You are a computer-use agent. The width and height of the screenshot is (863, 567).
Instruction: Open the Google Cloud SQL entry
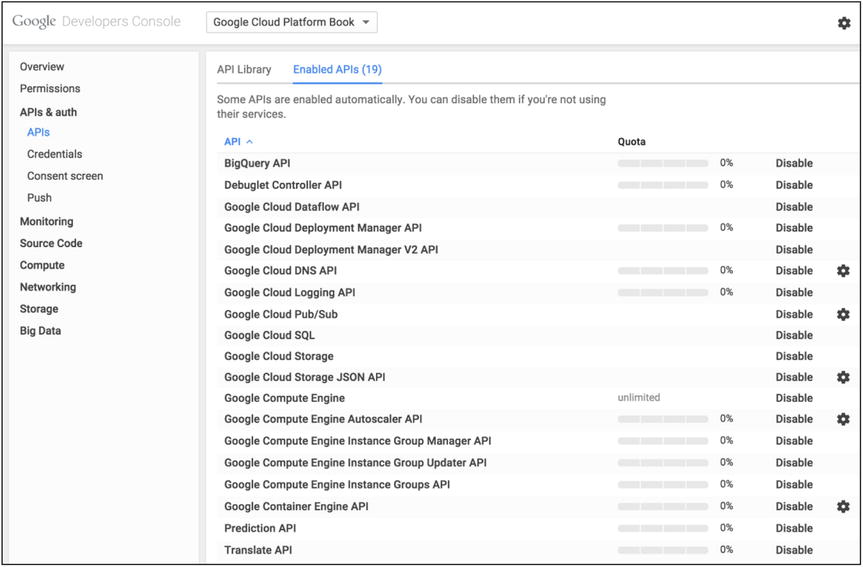pyautogui.click(x=269, y=335)
